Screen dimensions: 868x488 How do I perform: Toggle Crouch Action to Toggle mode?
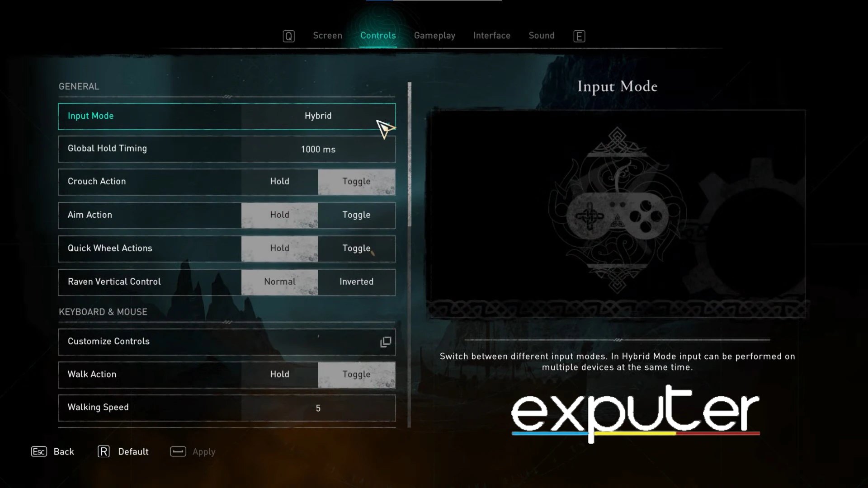point(357,181)
